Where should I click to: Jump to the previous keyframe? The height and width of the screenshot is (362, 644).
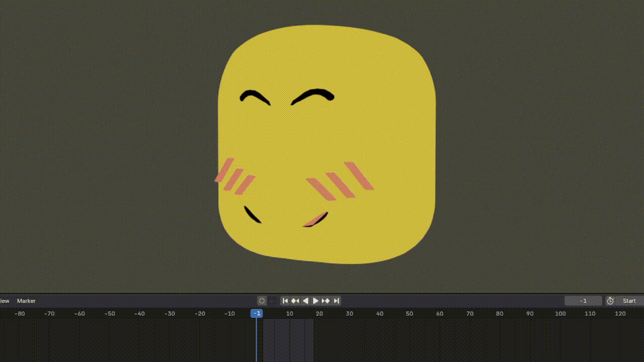coord(295,301)
